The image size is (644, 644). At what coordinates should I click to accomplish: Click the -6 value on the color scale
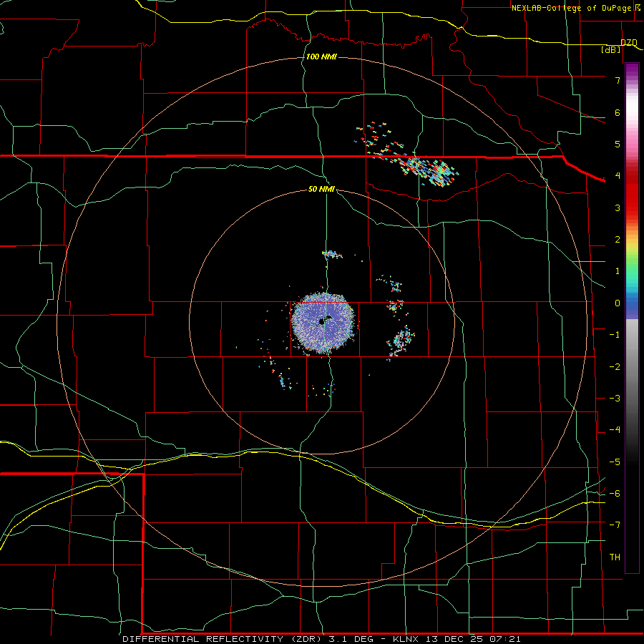point(615,494)
